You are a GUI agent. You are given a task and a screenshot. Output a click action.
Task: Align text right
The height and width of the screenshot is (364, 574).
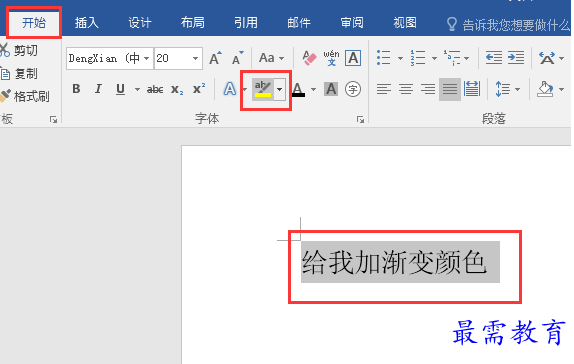[x=428, y=89]
